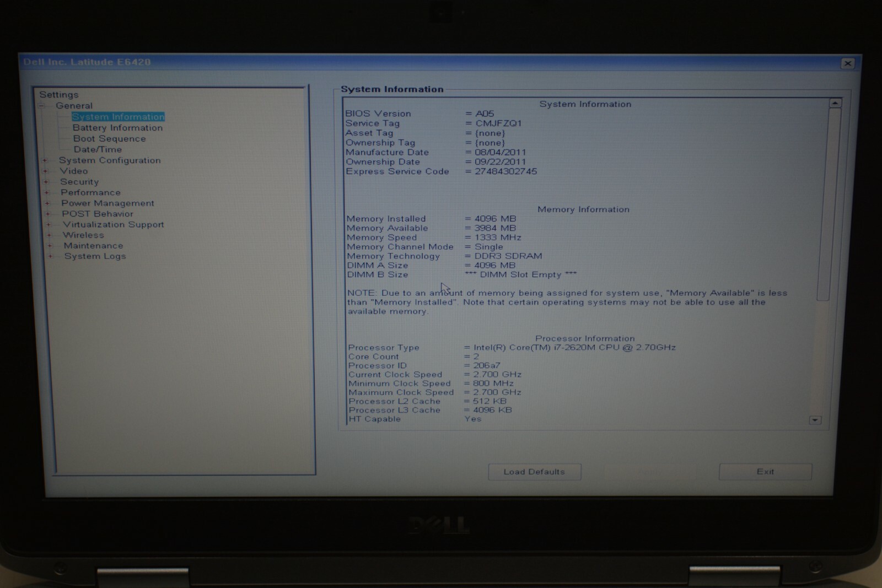The height and width of the screenshot is (588, 882).
Task: Click Express Service Code 27484302745
Action: 505,171
